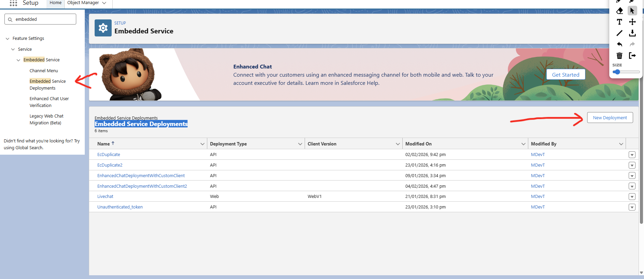Open row actions for Livechat
This screenshot has width=644, height=279.
[x=632, y=197]
